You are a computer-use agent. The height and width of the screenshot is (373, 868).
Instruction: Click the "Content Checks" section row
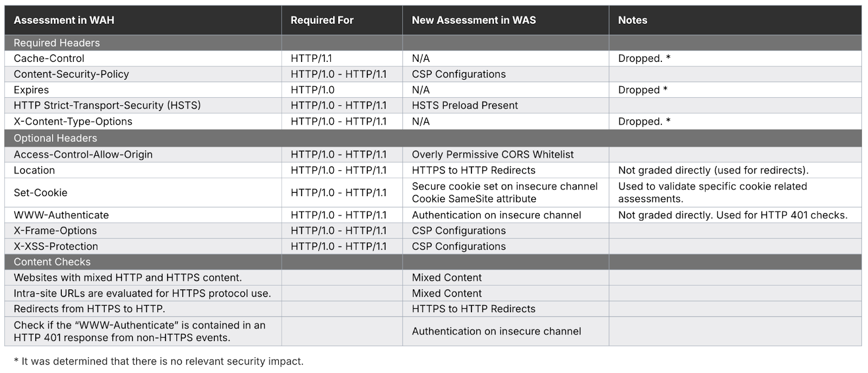52,262
